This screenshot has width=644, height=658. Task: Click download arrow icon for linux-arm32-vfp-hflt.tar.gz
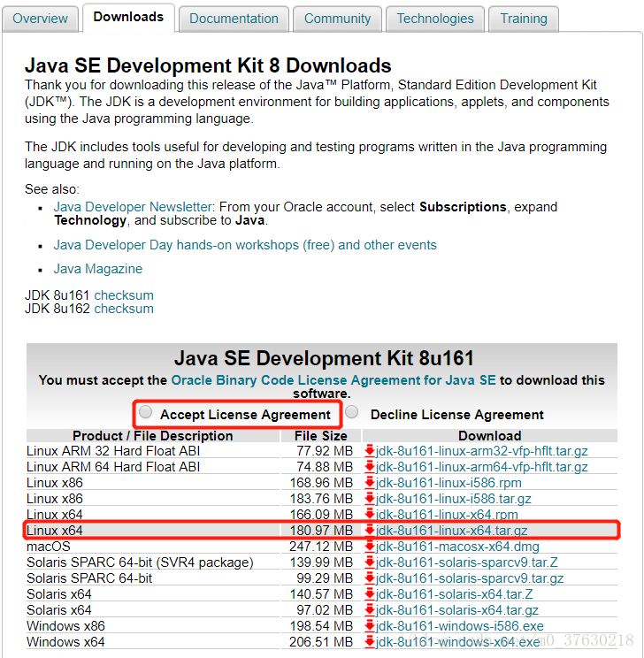pos(370,451)
